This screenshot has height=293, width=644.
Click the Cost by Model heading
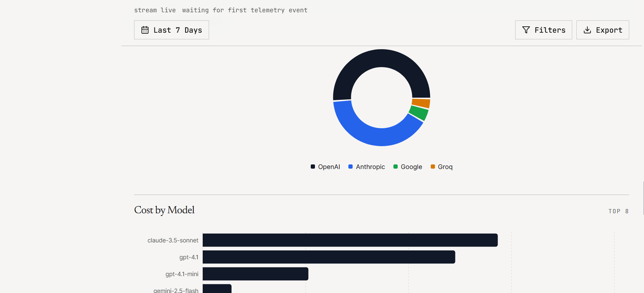164,210
